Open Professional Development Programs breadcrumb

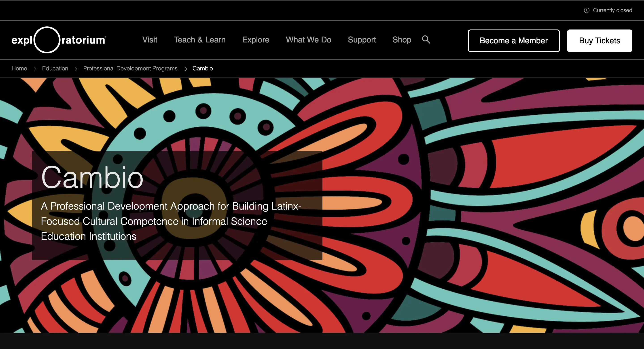pos(130,68)
